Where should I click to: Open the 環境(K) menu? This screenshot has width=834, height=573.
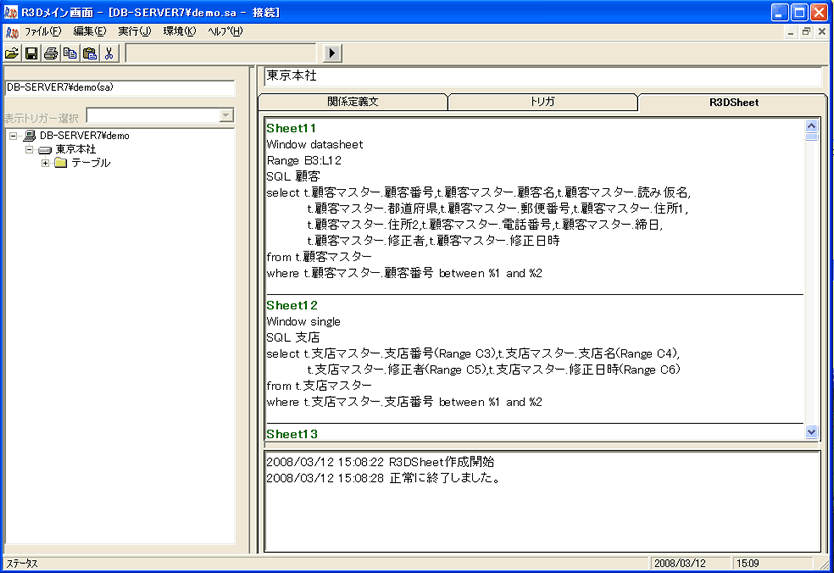point(179,31)
